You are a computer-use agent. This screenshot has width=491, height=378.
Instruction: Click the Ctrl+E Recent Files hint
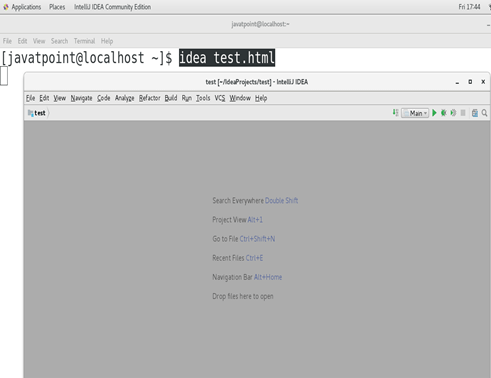254,258
